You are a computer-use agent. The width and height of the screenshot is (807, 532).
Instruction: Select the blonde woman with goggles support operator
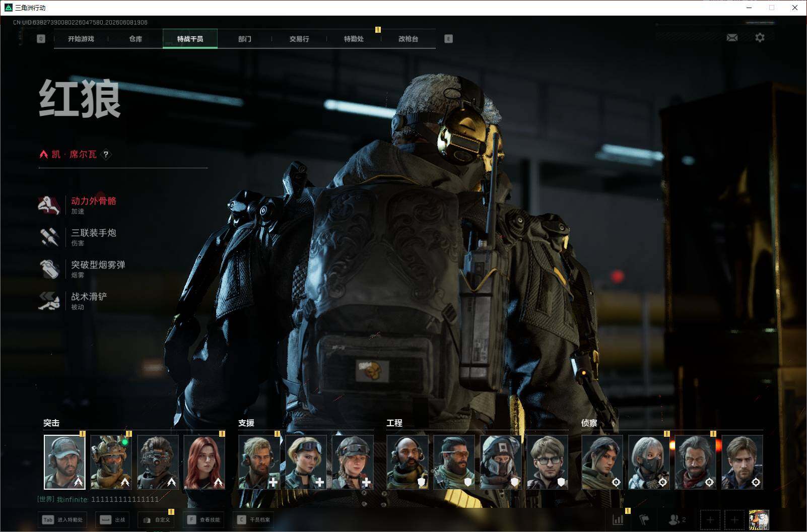(x=306, y=462)
